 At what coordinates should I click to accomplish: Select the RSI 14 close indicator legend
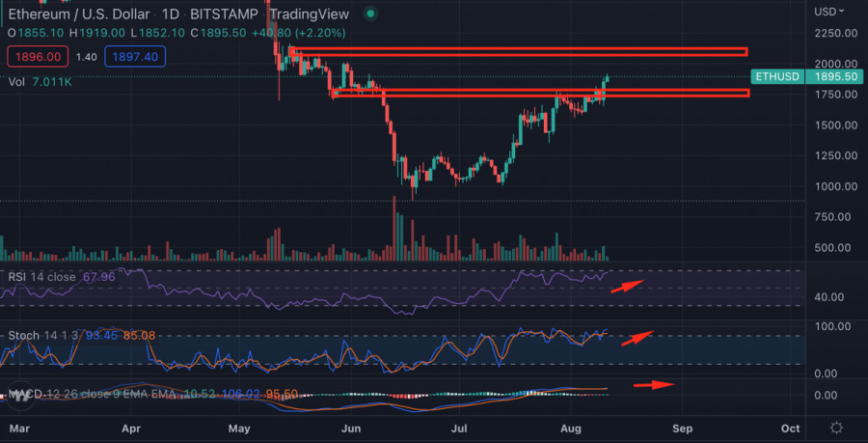tap(62, 276)
